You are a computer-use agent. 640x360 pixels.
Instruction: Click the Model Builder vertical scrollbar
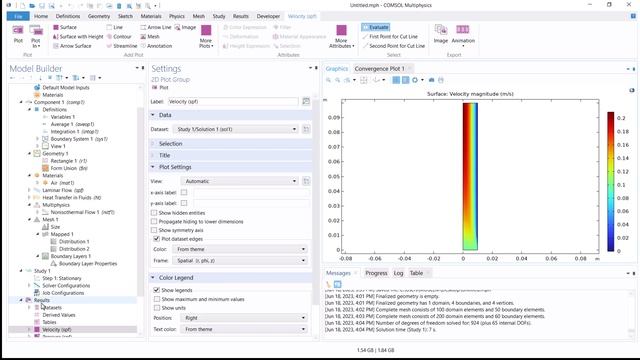(140, 202)
